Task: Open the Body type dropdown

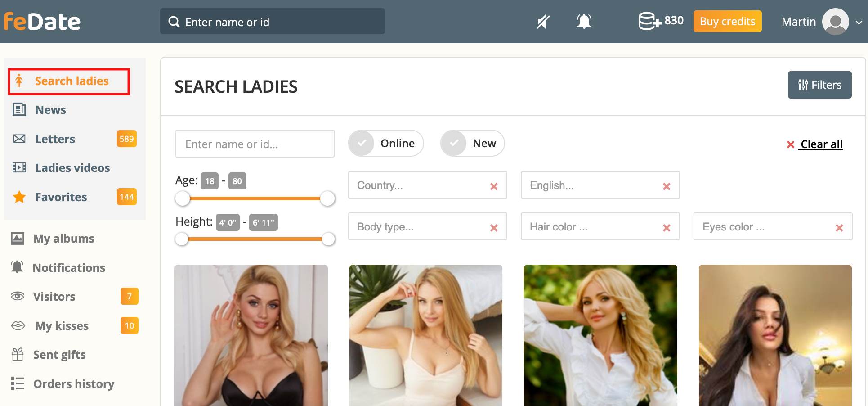Action: tap(418, 227)
